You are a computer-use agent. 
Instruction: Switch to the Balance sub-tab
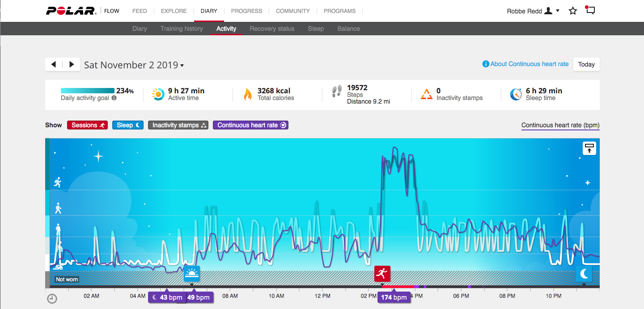[x=348, y=29]
